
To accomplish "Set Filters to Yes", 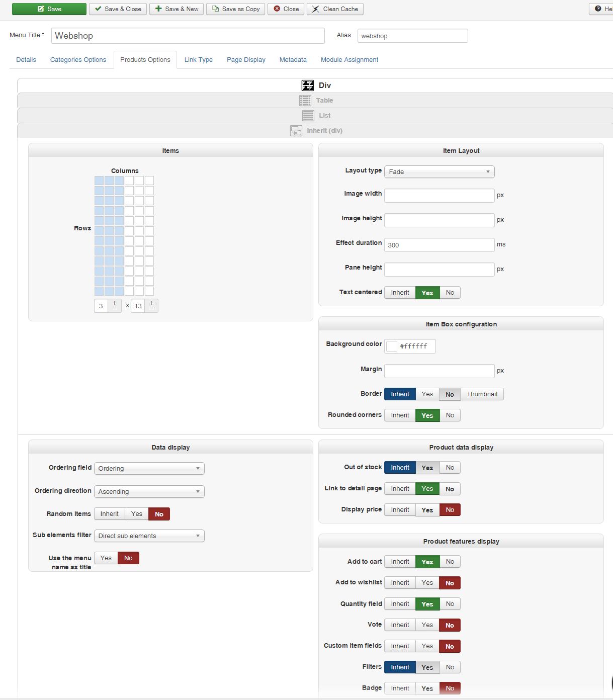I will click(x=427, y=667).
